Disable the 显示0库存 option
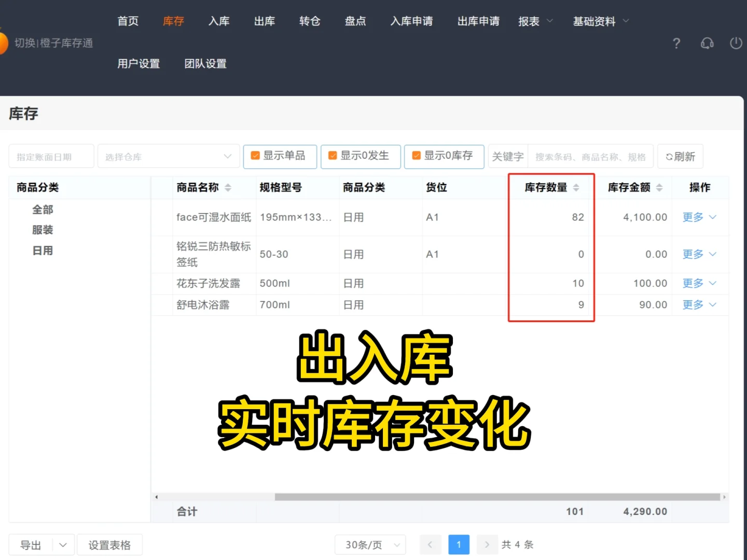 (x=416, y=155)
